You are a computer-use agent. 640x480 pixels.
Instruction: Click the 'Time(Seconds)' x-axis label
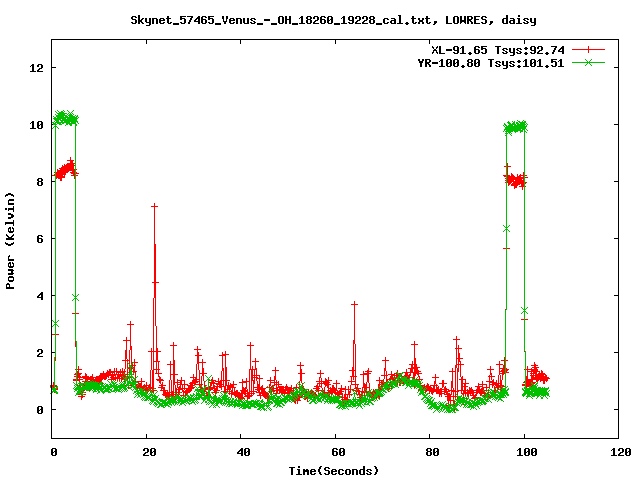click(333, 471)
